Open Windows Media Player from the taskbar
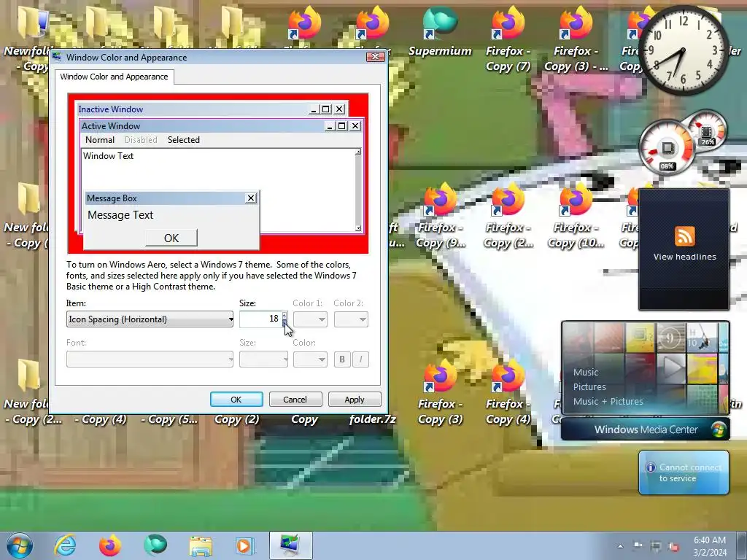The width and height of the screenshot is (747, 560). click(x=245, y=545)
